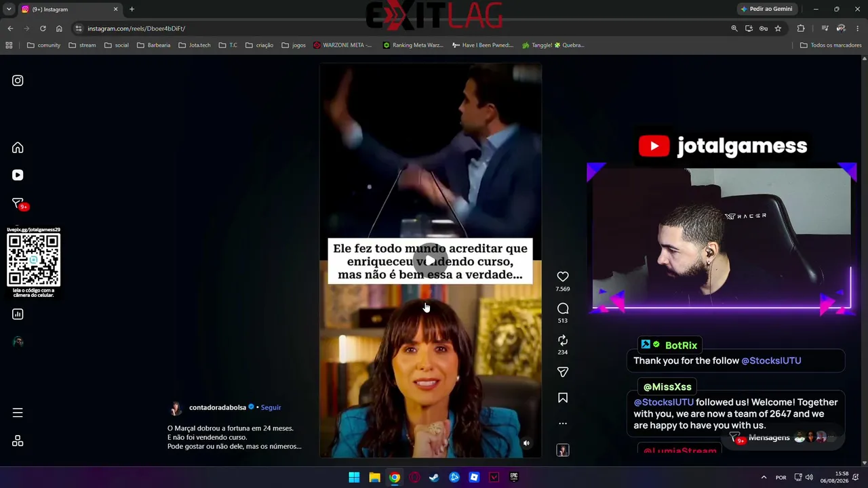Open the reel's three-dot more options

[563, 424]
